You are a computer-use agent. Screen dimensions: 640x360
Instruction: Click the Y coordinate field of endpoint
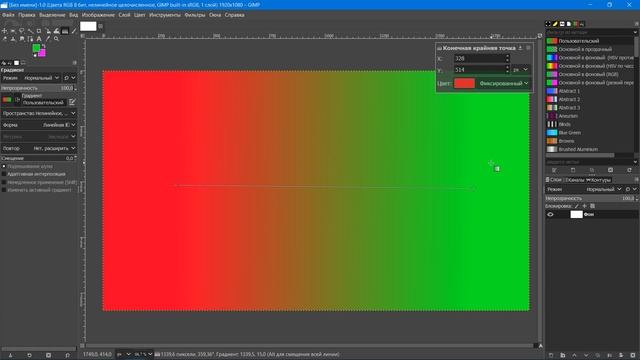pyautogui.click(x=482, y=70)
